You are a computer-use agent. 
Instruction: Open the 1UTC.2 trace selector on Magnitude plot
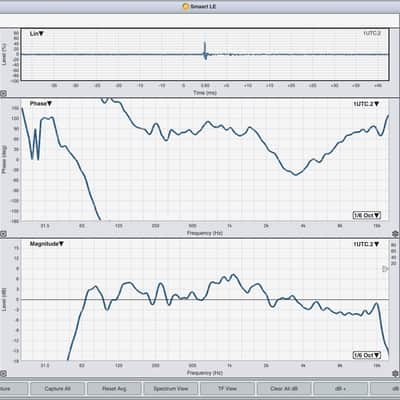(x=366, y=244)
